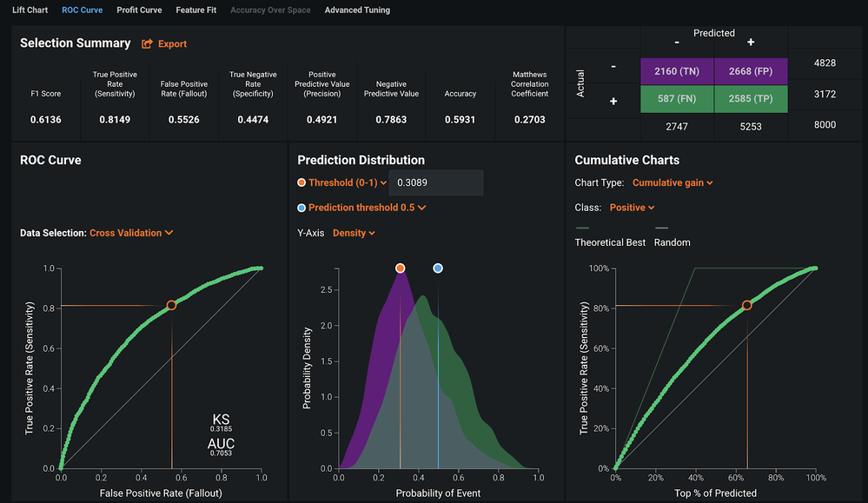Screen dimensions: 868x503
Task: Click the Matthews Correlation Coefficient value 0.2703
Action: [530, 120]
